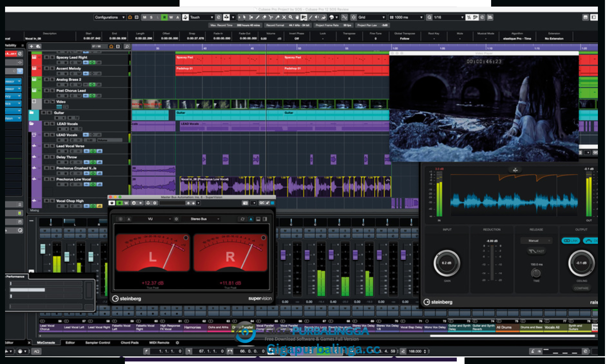The height and width of the screenshot is (364, 607).
Task: Click the Add Track plus button
Action: (x=32, y=47)
